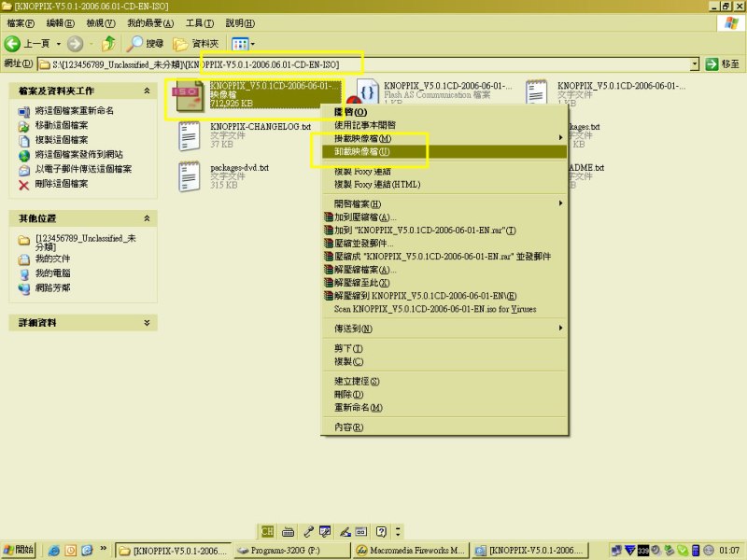Choose 開啟檔案(H) in context menu
Screen dimensions: 747x560
444,203
